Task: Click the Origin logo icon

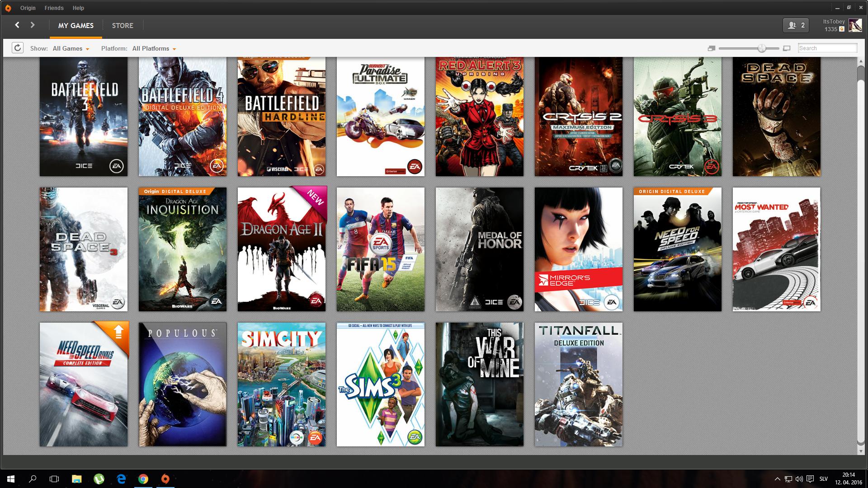Action: click(8, 8)
